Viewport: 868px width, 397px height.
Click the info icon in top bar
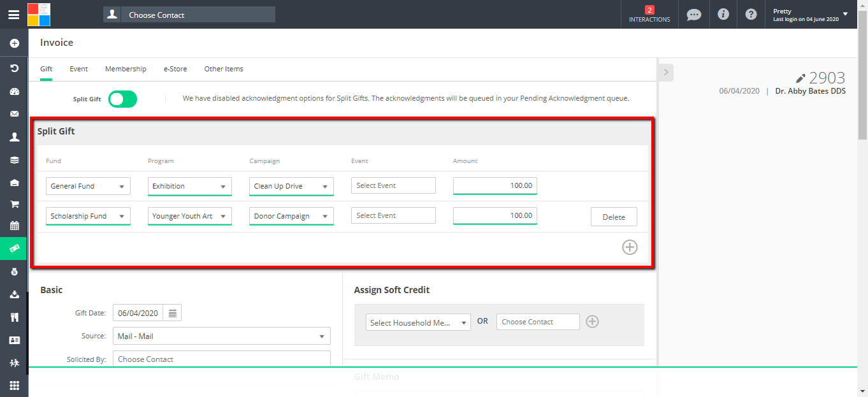[x=723, y=14]
